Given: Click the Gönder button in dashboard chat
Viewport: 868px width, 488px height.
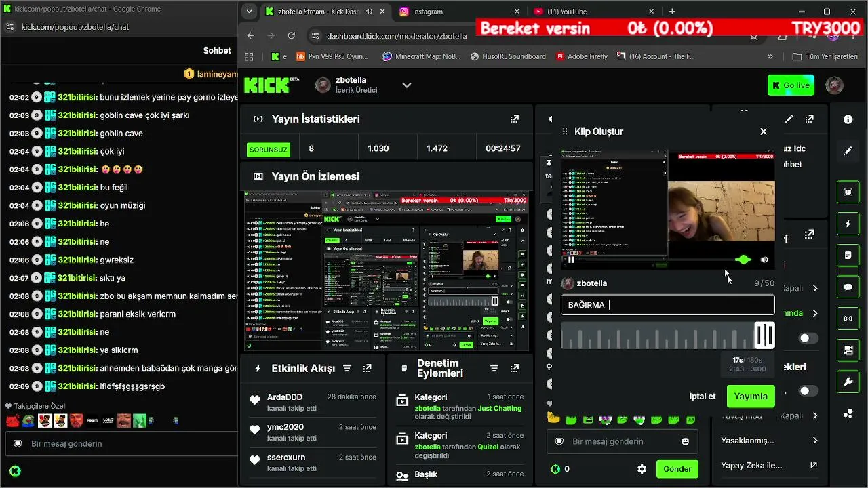Looking at the screenshot, I should coord(677,469).
